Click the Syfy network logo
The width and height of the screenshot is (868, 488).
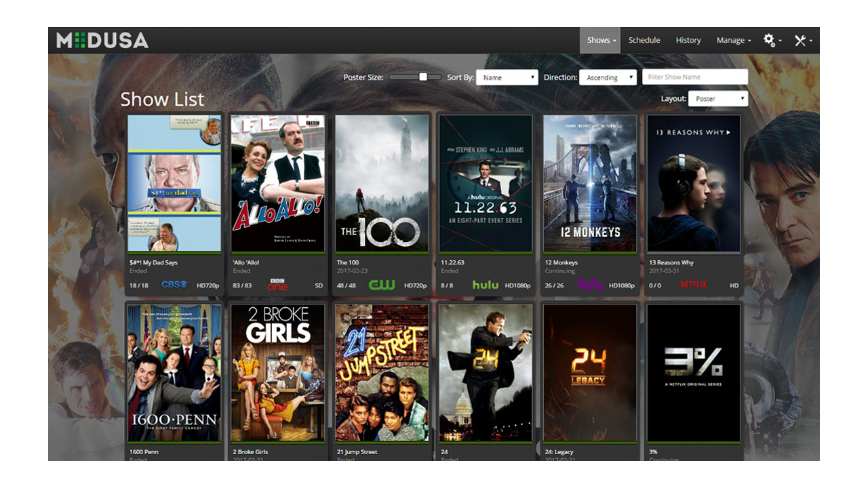[x=590, y=285]
